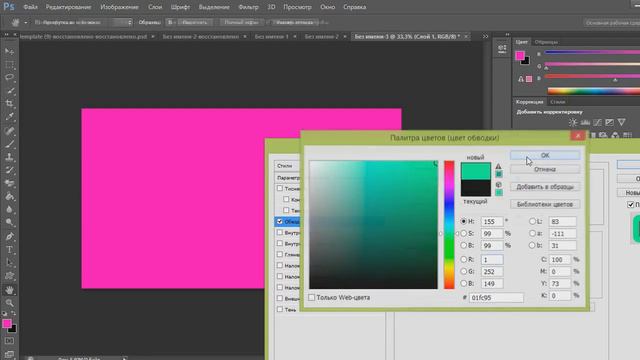
Task: Pick a shade in the green color field
Action: tap(373, 224)
